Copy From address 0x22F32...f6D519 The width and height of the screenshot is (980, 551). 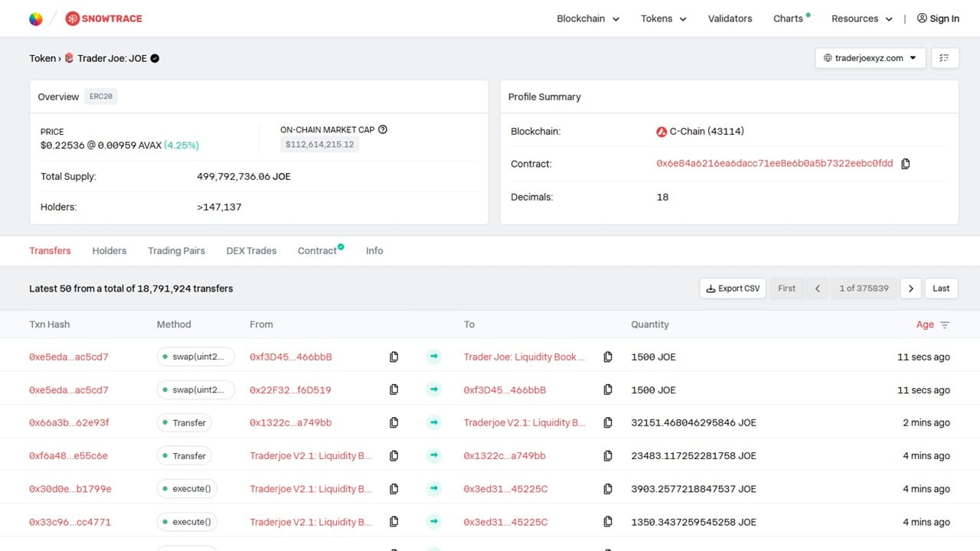click(394, 390)
